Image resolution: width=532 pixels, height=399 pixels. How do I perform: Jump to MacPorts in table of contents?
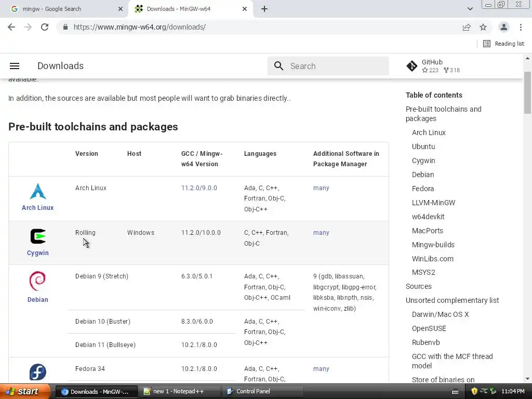[x=428, y=231]
